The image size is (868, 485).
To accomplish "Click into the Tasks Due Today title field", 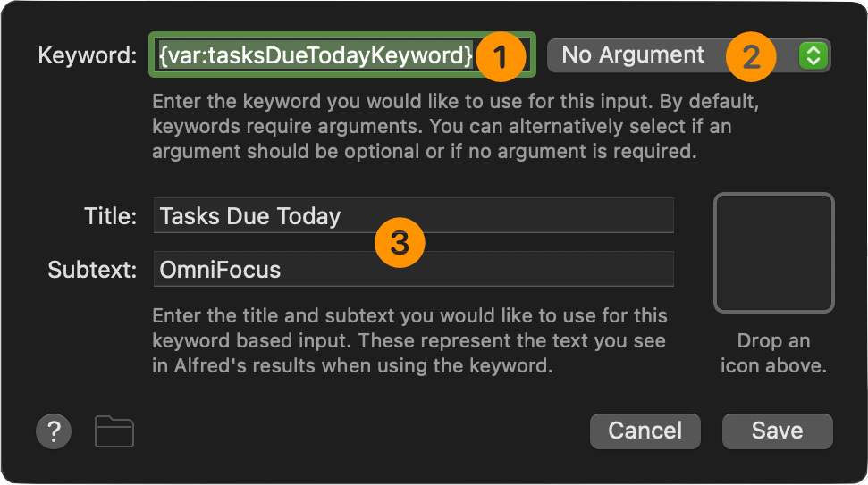I will click(268, 216).
